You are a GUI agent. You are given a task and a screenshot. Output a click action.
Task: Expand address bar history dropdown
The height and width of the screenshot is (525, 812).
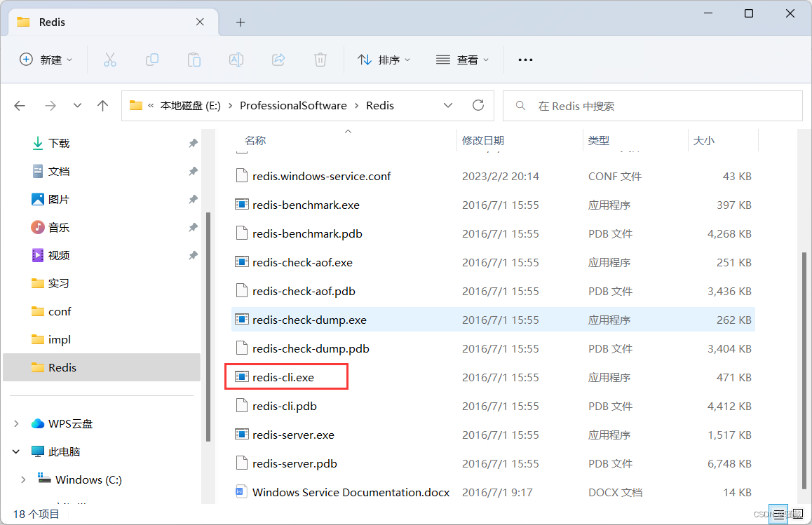tap(448, 106)
